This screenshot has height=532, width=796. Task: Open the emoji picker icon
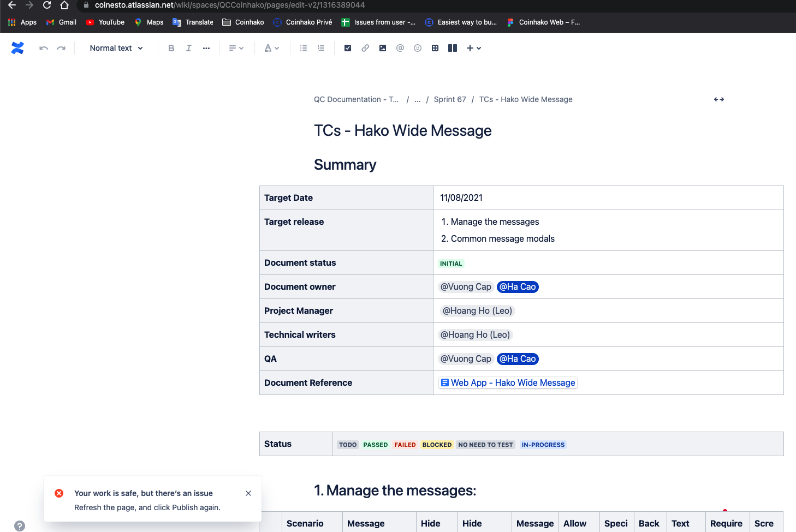point(418,48)
